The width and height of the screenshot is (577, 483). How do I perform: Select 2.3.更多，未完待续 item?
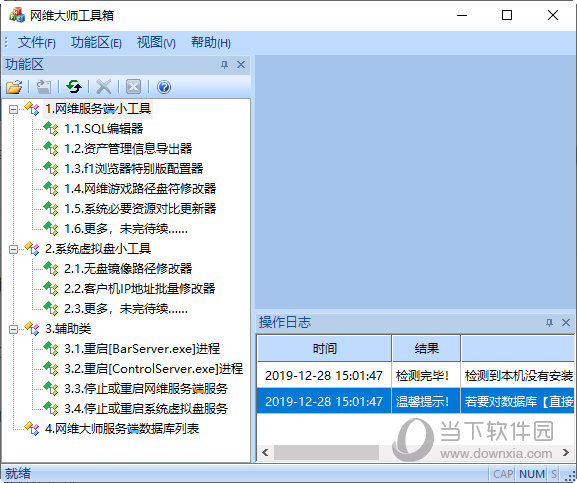[126, 308]
